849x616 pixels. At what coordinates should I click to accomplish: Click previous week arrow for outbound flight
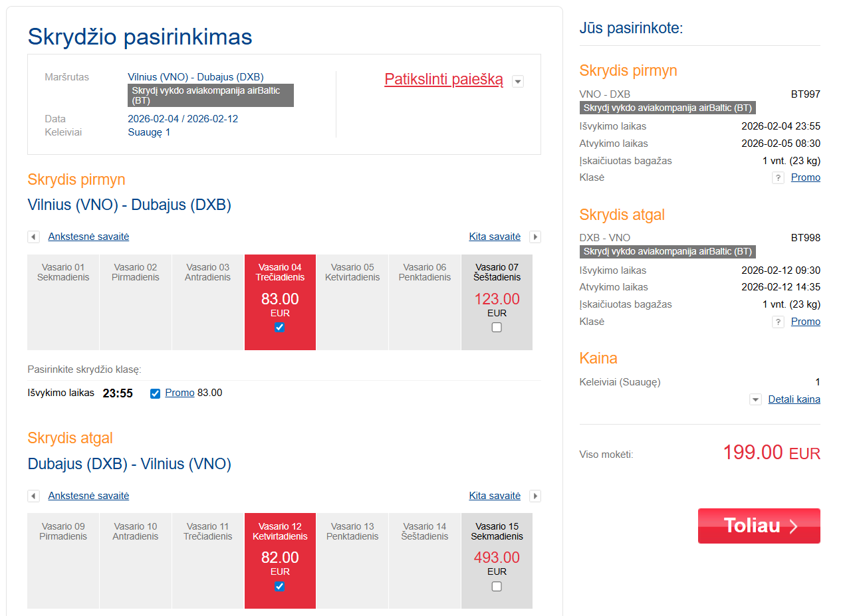pos(33,237)
